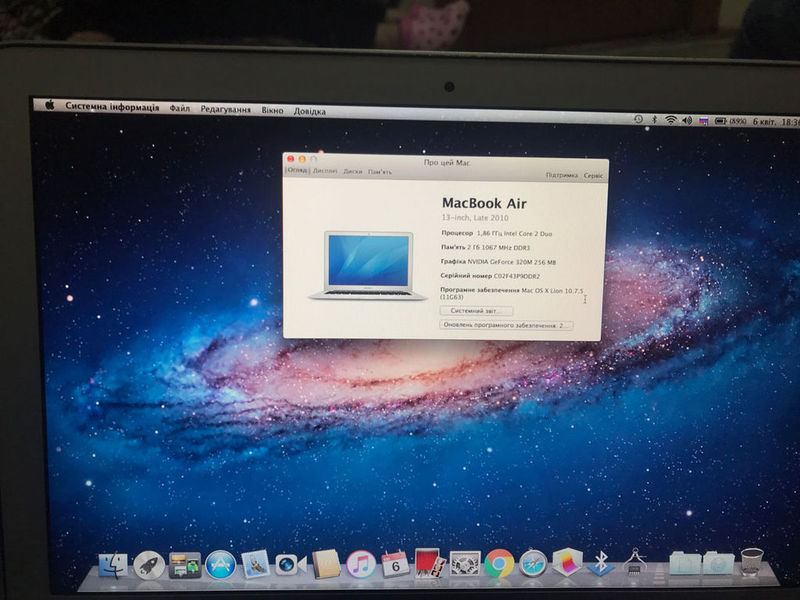This screenshot has width=800, height=600.
Task: Switch to the Пам'ять tab
Action: coord(380,172)
